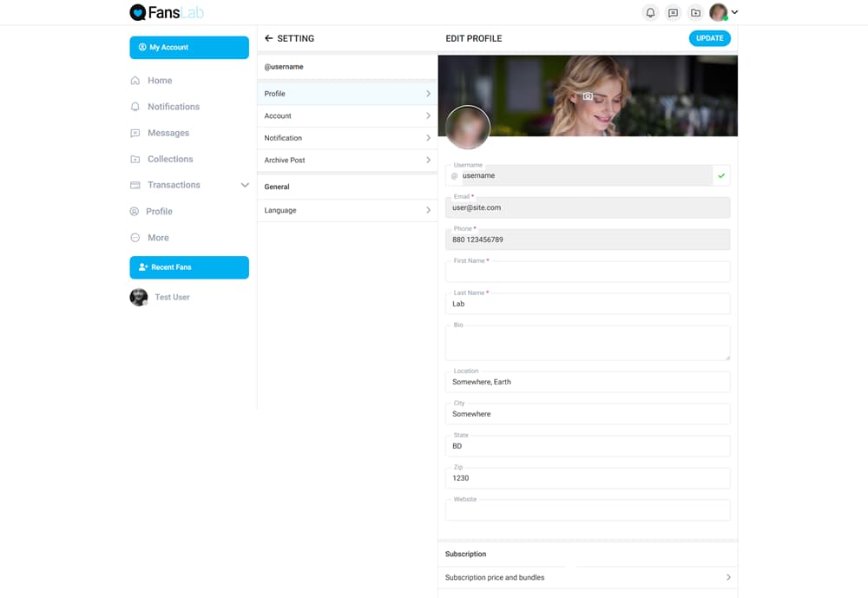Click the Subscription section heading
This screenshot has width=868, height=598.
pos(465,555)
